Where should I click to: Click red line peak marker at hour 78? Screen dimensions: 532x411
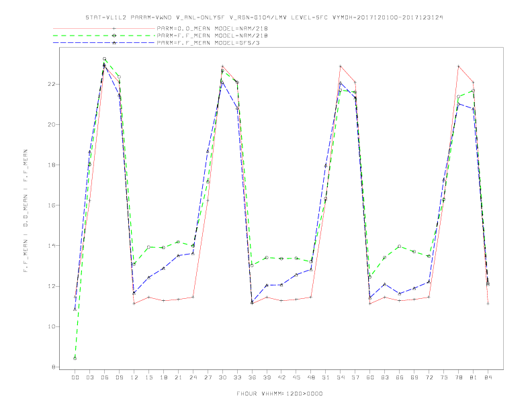[458, 66]
